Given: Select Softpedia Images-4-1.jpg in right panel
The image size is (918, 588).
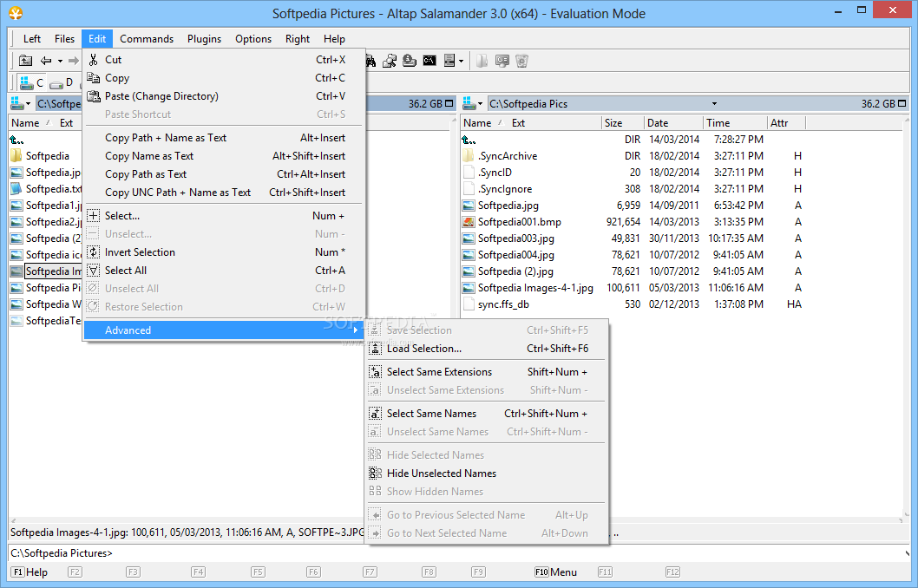Looking at the screenshot, I should (535, 287).
